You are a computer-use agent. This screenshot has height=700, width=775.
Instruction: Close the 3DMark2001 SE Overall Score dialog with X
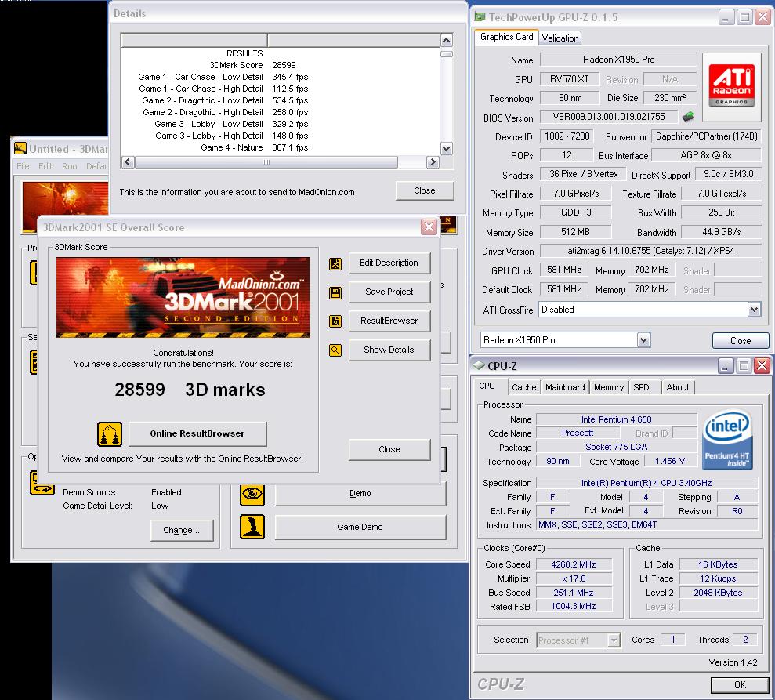pos(429,227)
